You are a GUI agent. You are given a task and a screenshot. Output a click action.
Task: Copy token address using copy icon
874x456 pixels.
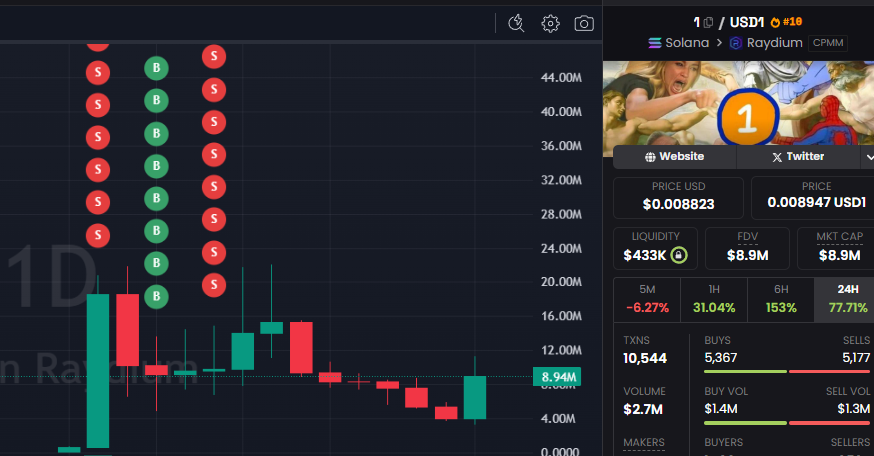click(708, 22)
